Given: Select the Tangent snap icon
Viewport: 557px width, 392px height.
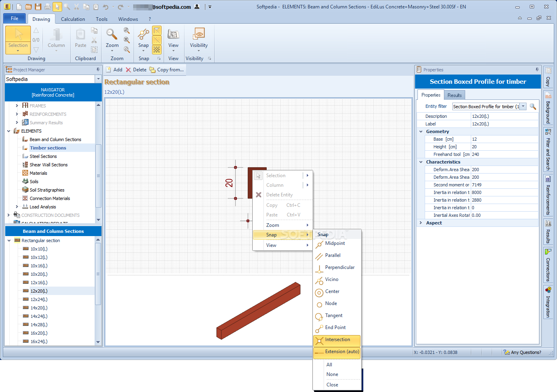Looking at the screenshot, I should [x=319, y=317].
